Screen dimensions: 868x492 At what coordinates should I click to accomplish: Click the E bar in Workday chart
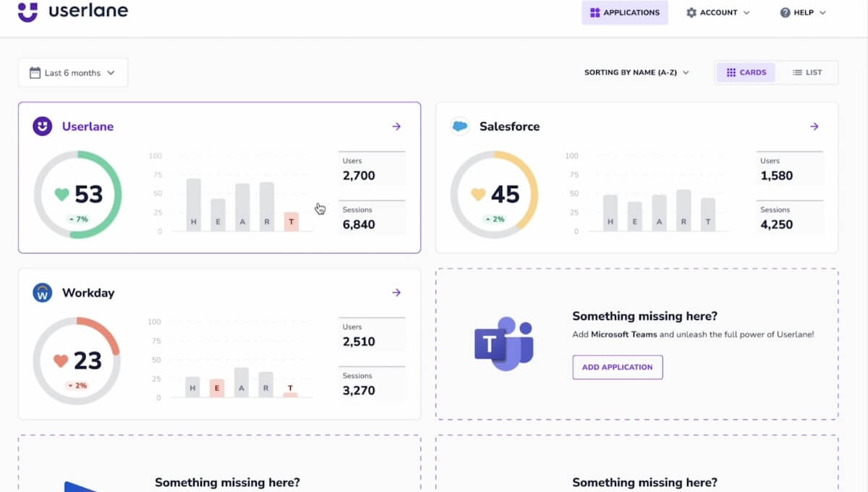(x=217, y=389)
